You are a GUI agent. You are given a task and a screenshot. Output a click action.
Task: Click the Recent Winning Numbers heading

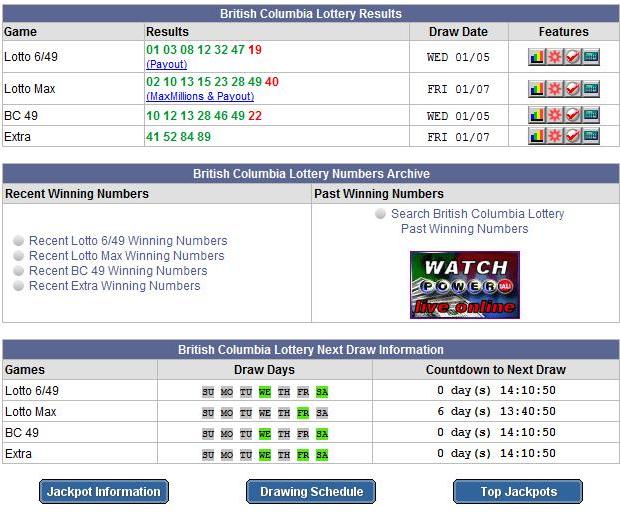[77, 194]
